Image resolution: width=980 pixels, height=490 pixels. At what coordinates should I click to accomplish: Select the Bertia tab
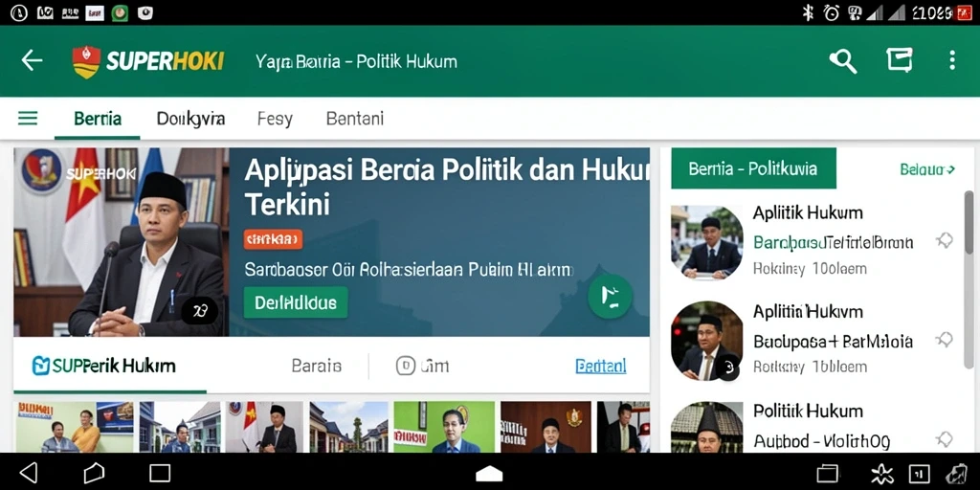(x=98, y=119)
